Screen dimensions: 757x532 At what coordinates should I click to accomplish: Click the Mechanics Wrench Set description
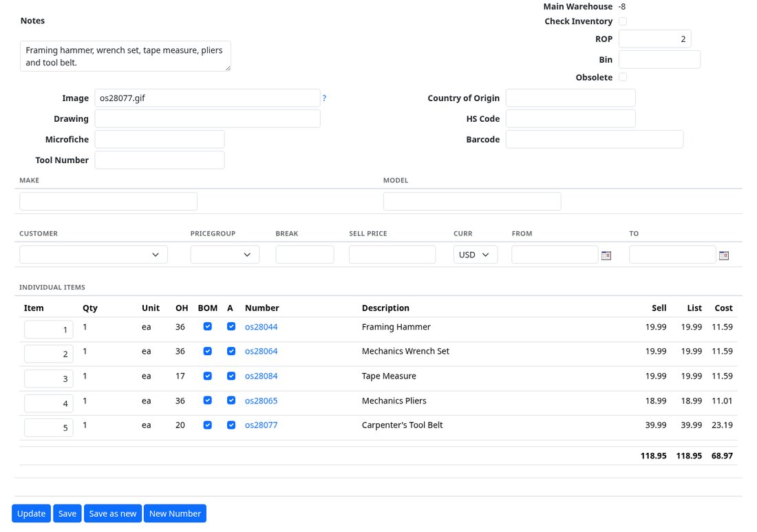click(x=405, y=352)
